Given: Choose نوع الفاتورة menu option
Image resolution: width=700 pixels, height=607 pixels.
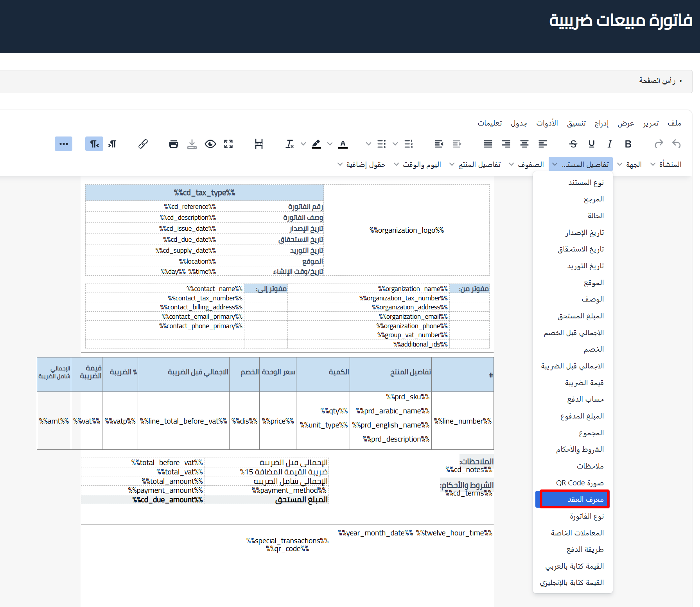Looking at the screenshot, I should click(x=573, y=516).
